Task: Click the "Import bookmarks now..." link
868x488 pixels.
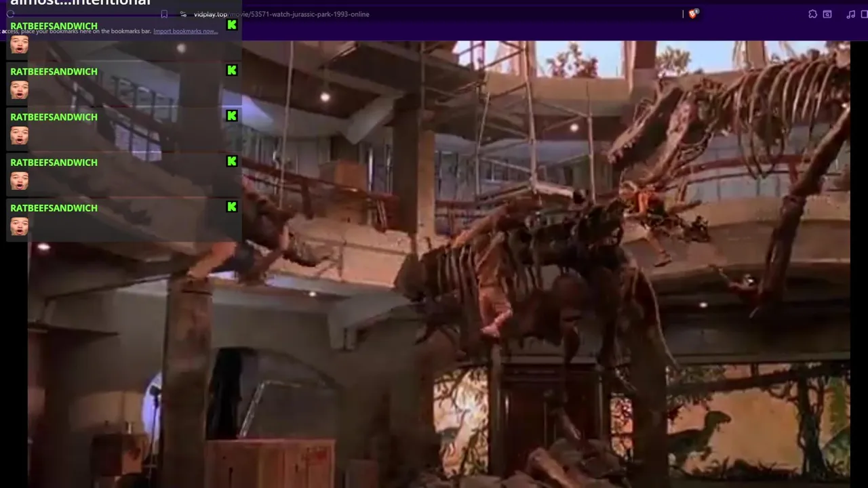Action: [185, 31]
